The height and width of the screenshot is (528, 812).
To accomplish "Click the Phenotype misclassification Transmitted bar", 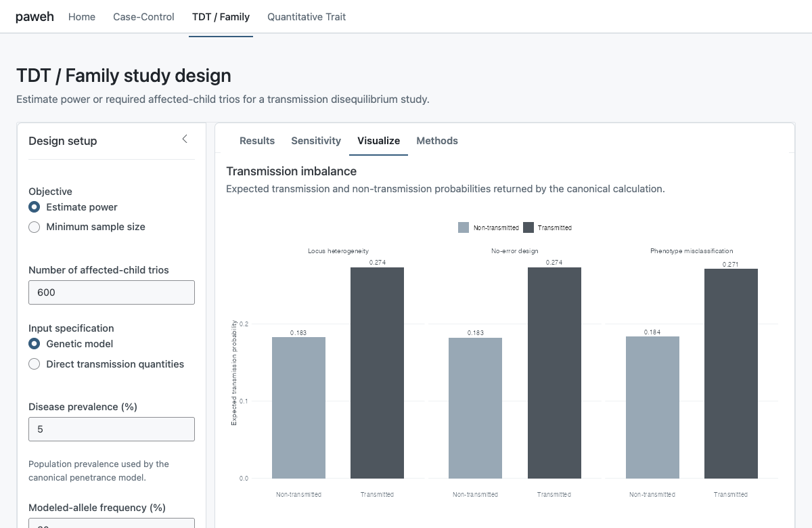I will pos(731,374).
